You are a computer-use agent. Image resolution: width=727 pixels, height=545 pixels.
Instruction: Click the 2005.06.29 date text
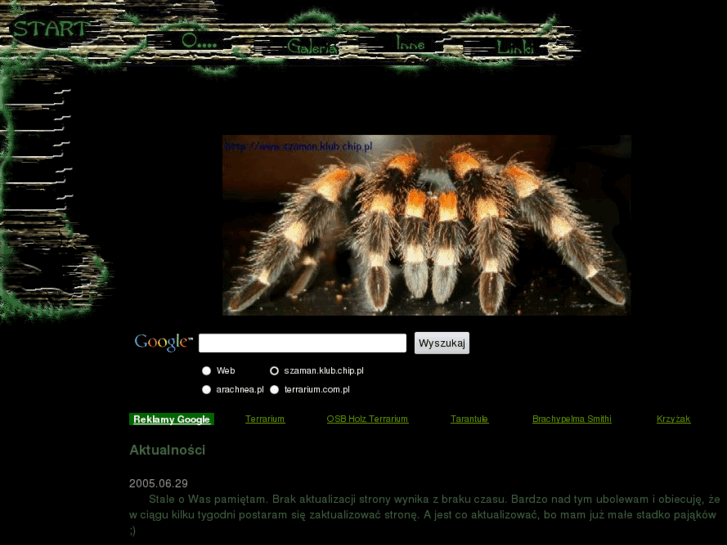158,483
